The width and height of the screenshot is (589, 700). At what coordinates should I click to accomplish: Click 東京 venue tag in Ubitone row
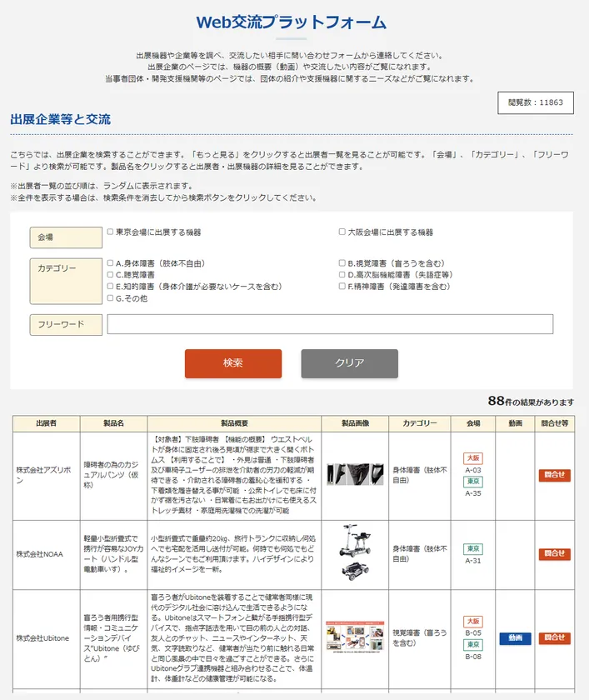pos(473,645)
